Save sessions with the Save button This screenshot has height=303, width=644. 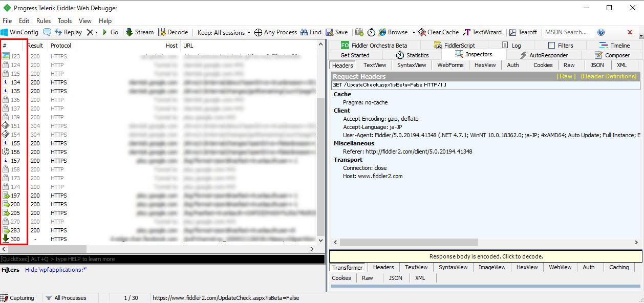(x=337, y=32)
